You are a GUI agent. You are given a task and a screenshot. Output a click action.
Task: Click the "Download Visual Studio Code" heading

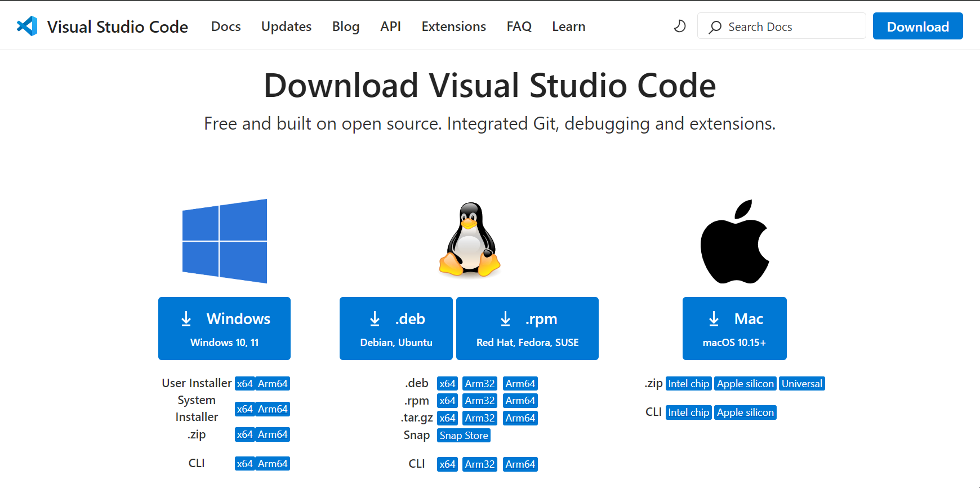point(490,86)
